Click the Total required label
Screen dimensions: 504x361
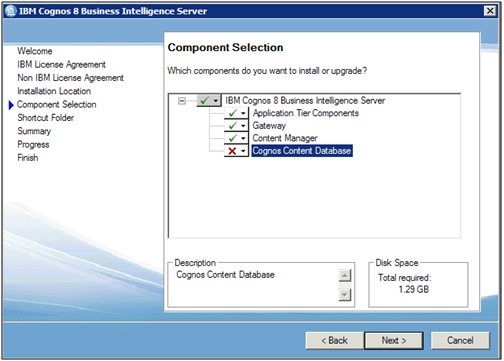pos(404,278)
